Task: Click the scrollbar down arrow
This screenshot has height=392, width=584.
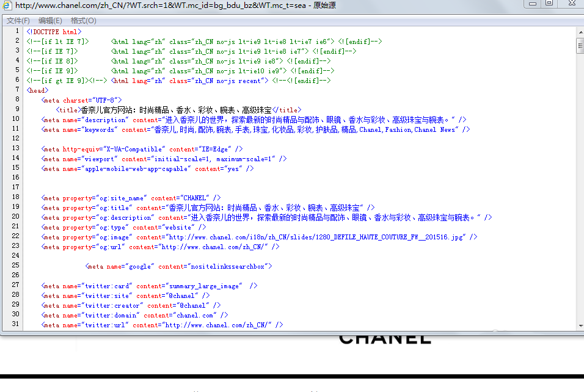Action: [x=580, y=325]
